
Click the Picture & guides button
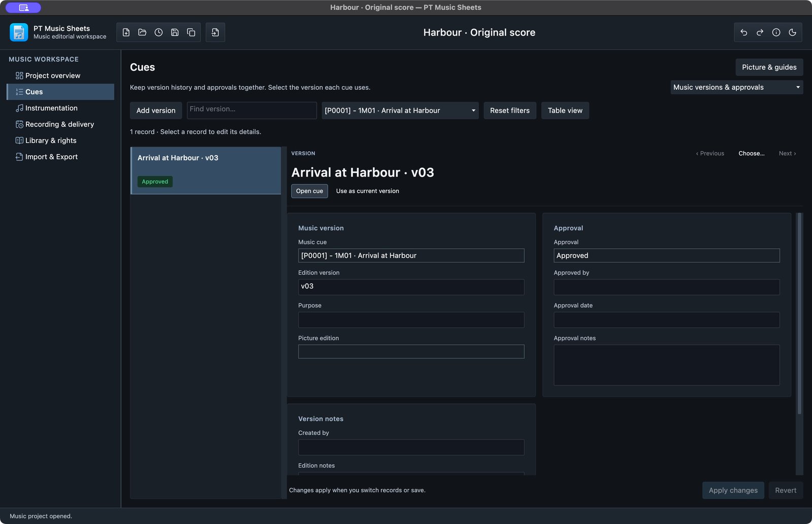[769, 67]
